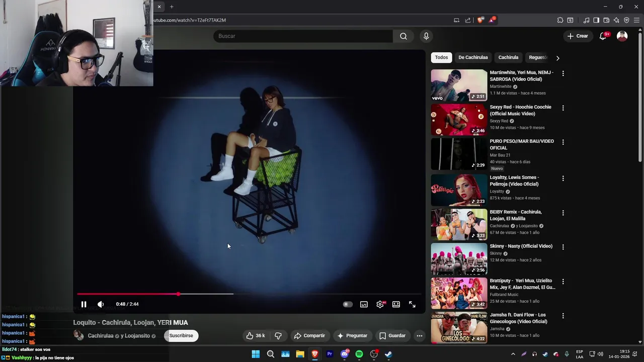644x362 pixels.
Task: Open Leo AI sparkle icon
Action: pyautogui.click(x=616, y=20)
